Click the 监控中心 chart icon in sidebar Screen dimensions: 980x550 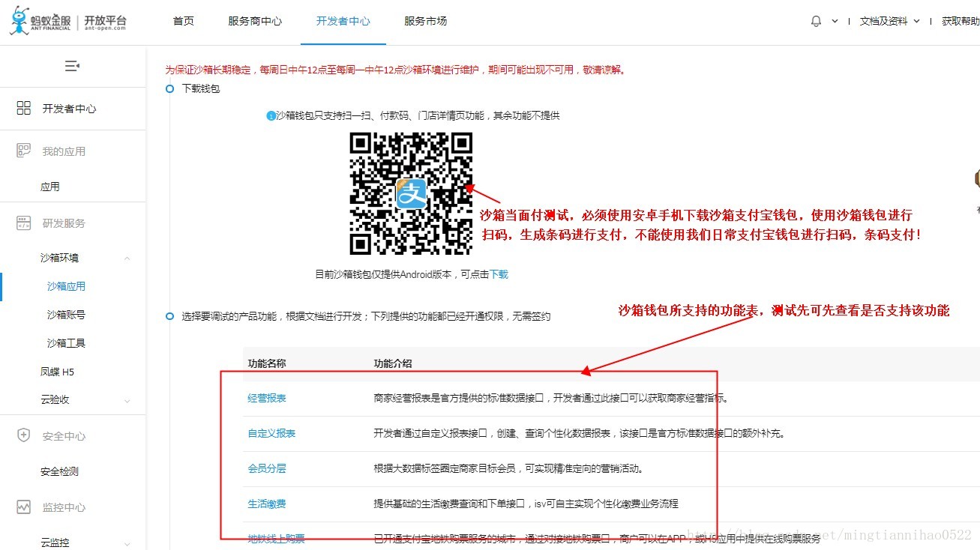coord(24,507)
